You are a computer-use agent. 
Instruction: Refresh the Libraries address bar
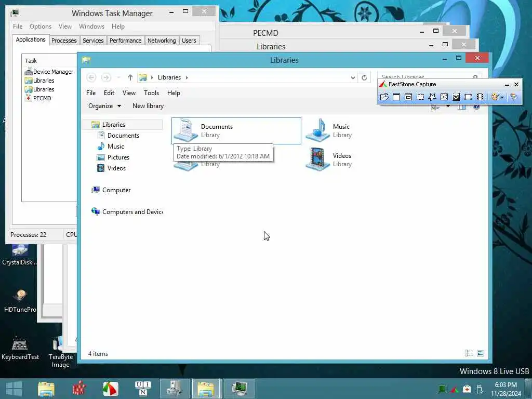[364, 77]
